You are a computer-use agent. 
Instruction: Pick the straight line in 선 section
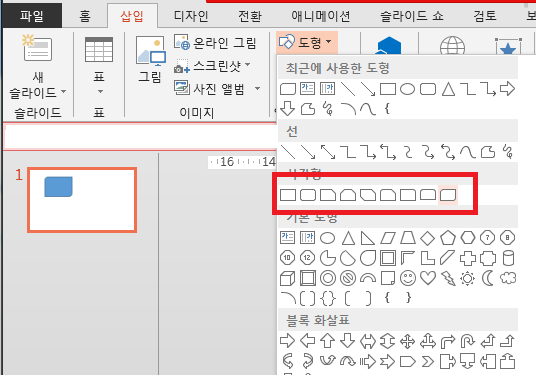tap(288, 152)
